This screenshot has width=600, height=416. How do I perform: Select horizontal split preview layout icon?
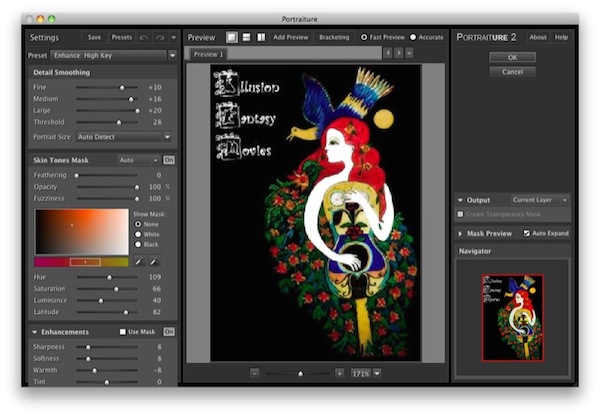[x=246, y=37]
